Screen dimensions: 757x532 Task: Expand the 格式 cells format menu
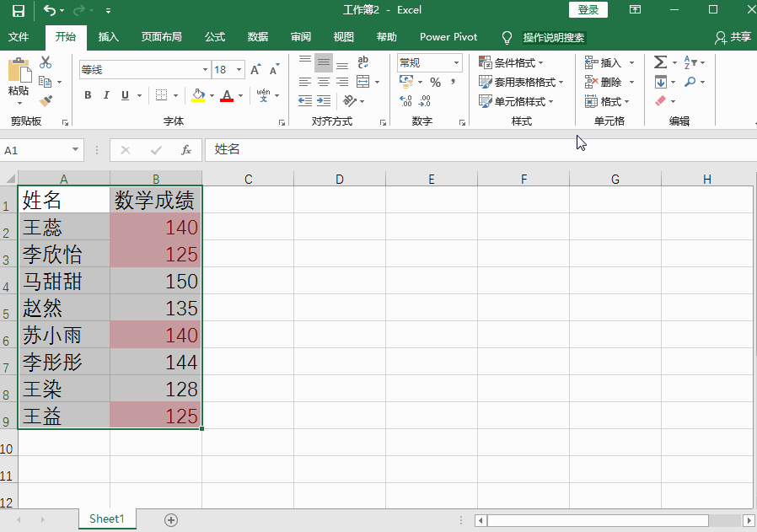(607, 101)
